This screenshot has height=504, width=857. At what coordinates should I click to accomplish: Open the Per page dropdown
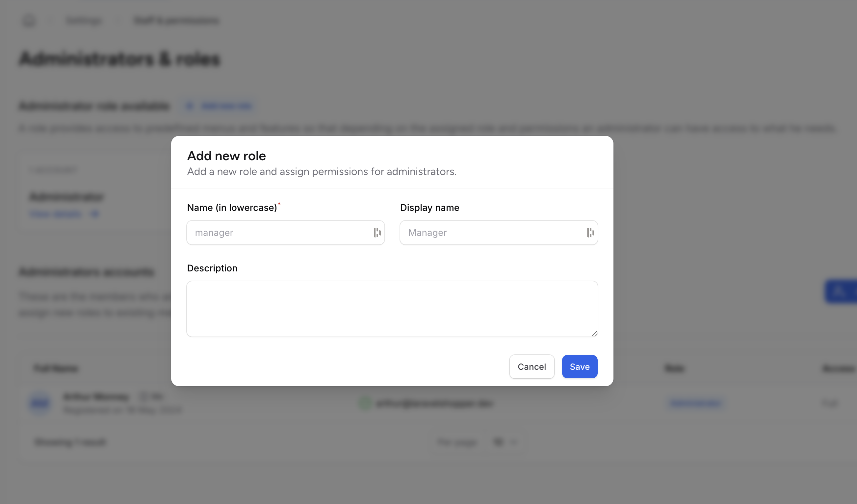pos(504,442)
